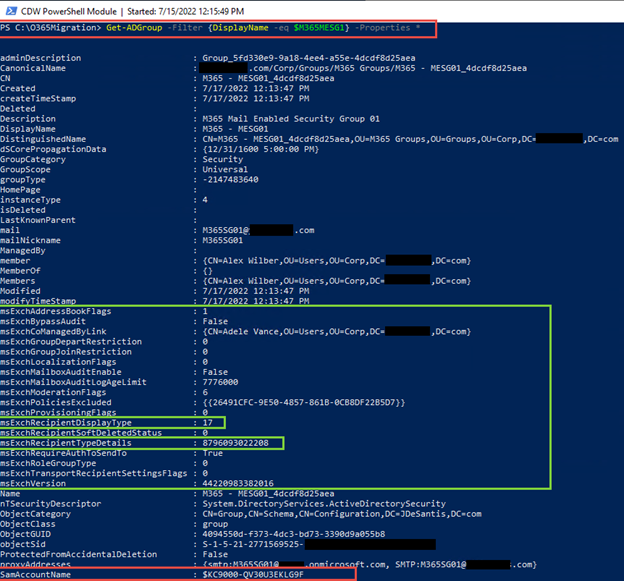
Task: Click dSCorePropagationData date value
Action: (261, 149)
